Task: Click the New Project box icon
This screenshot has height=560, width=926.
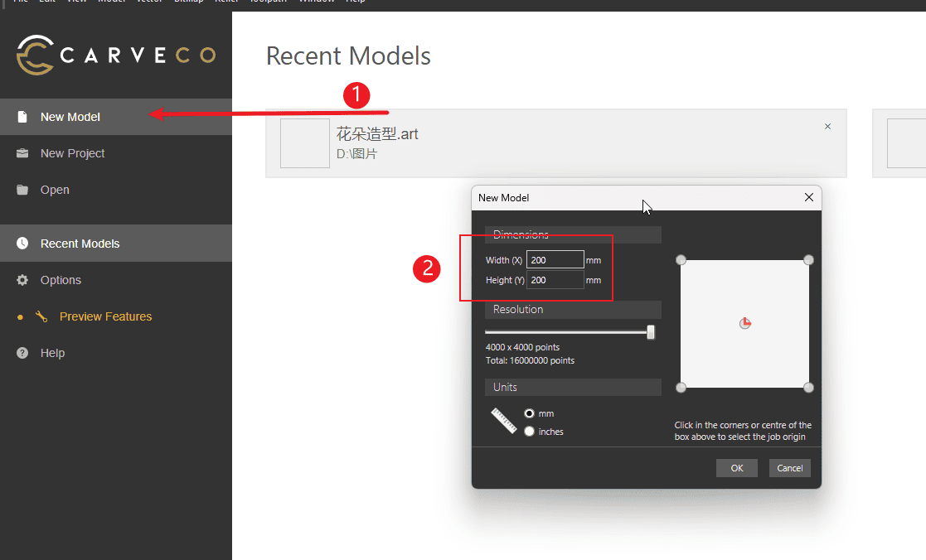Action: [22, 153]
